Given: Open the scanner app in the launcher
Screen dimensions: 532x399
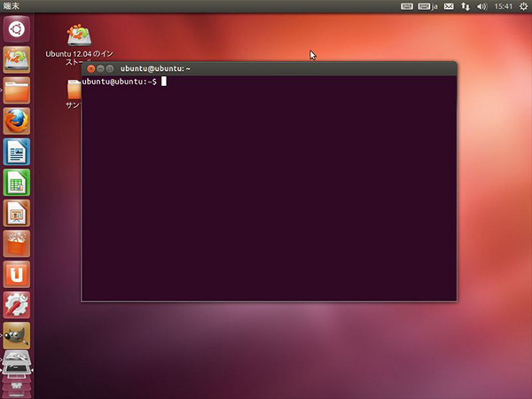Looking at the screenshot, I should [x=17, y=358].
